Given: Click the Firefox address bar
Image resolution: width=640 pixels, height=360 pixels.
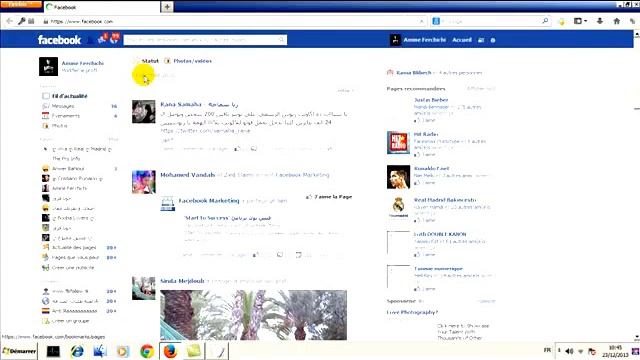Looking at the screenshot, I should pos(235,21).
